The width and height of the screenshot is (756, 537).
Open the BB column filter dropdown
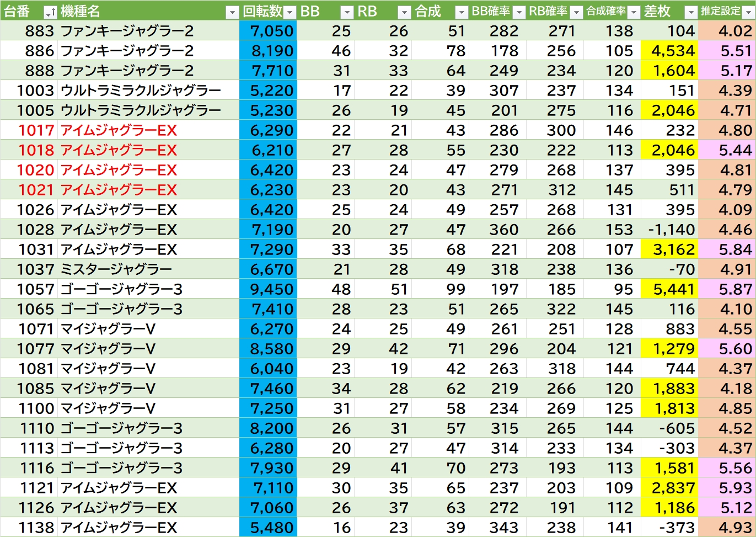tap(347, 12)
